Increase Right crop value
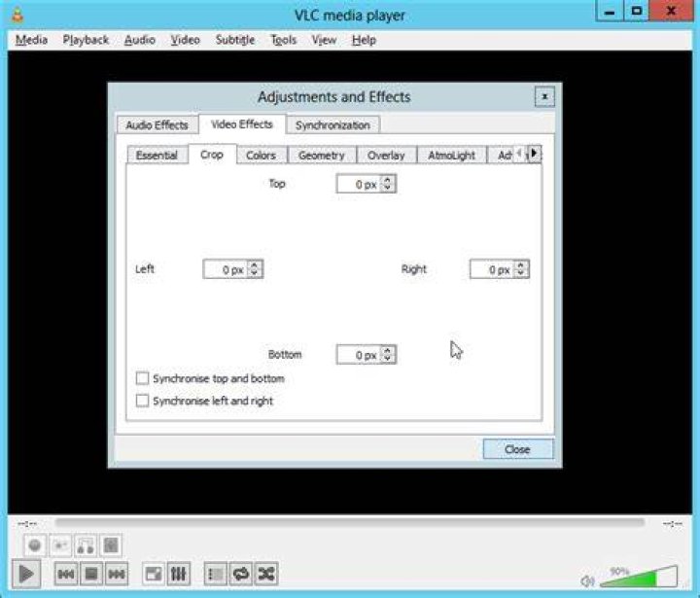 point(520,265)
